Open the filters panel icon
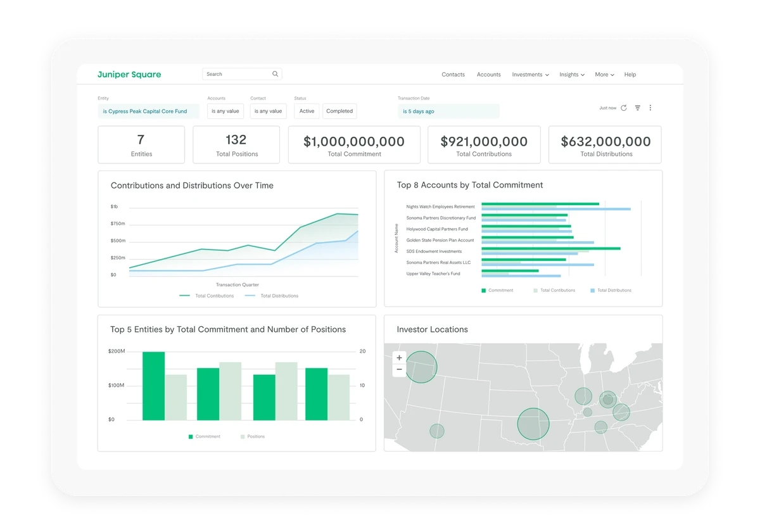The height and width of the screenshot is (532, 760). [638, 108]
